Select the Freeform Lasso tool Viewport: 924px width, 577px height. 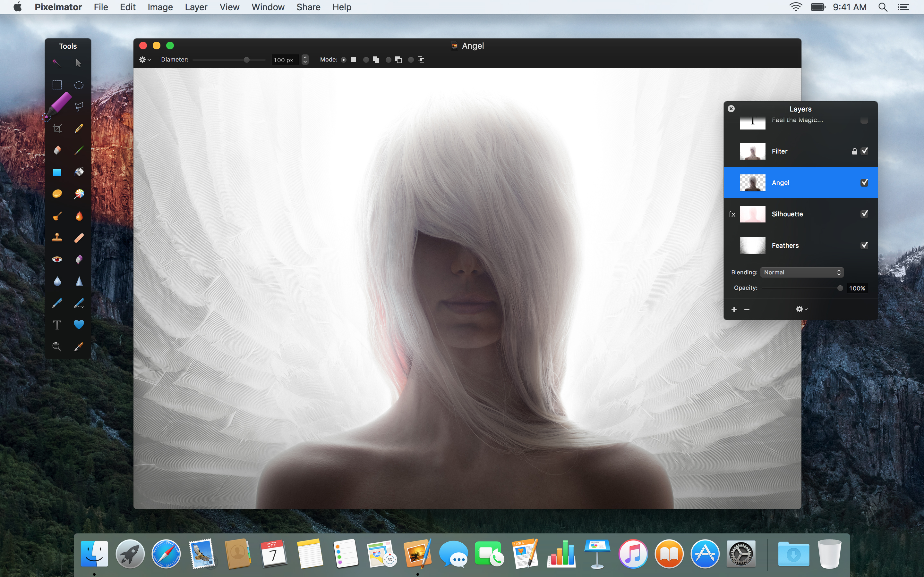[79, 106]
